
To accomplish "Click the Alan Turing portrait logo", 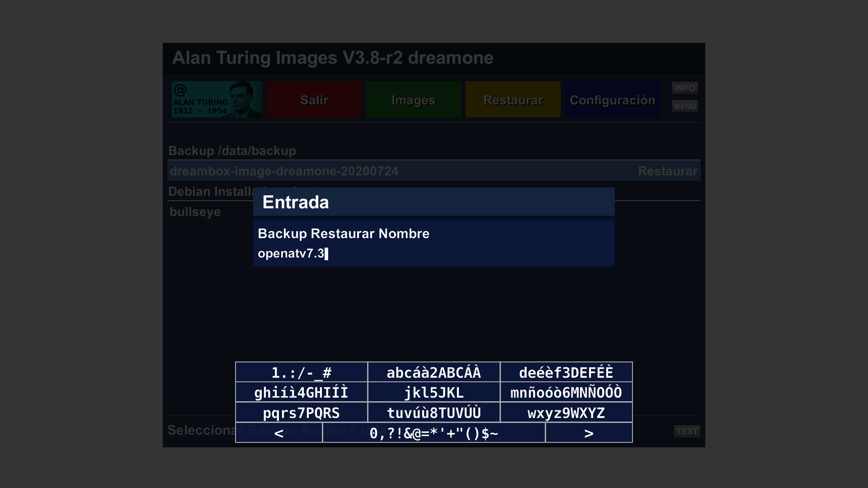I will pos(217,99).
